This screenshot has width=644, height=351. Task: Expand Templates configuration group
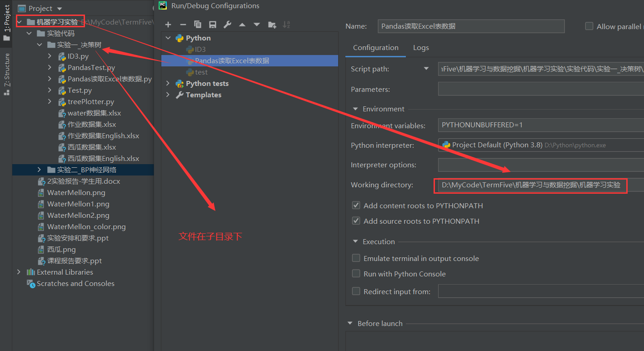click(x=168, y=95)
